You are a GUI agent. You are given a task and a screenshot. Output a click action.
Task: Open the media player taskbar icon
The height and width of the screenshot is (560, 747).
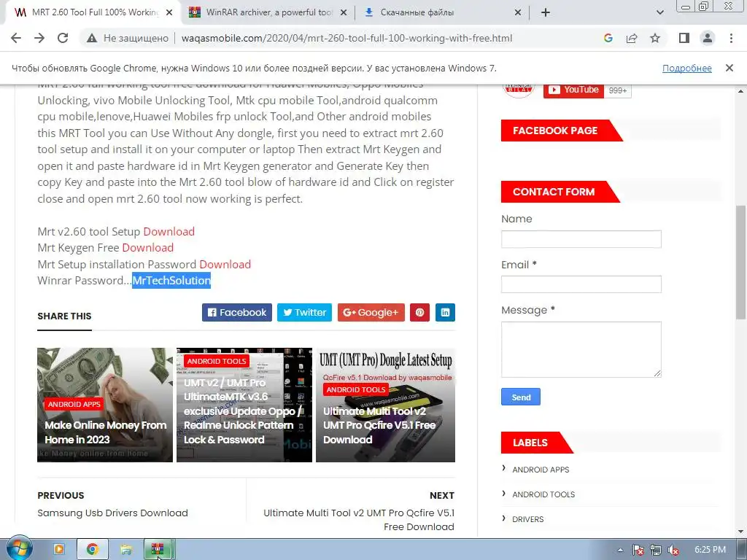tap(59, 550)
